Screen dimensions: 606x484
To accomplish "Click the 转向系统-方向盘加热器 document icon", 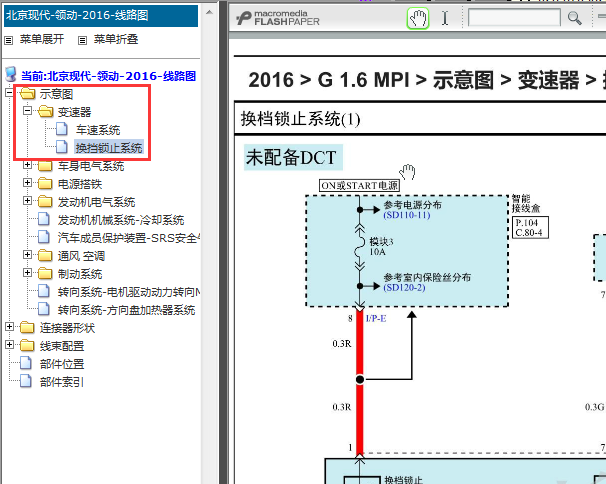I will (x=44, y=309).
